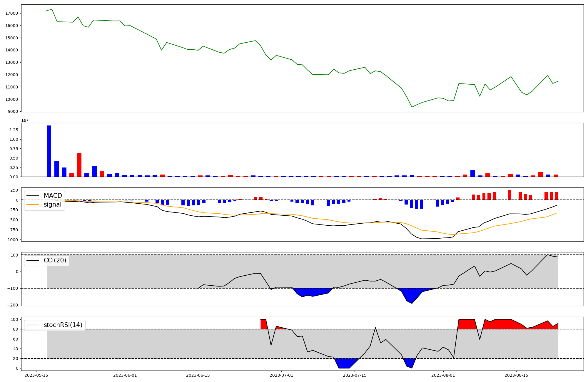588x382 pixels.
Task: Click the 17000 price axis label
Action: pyautogui.click(x=12, y=13)
